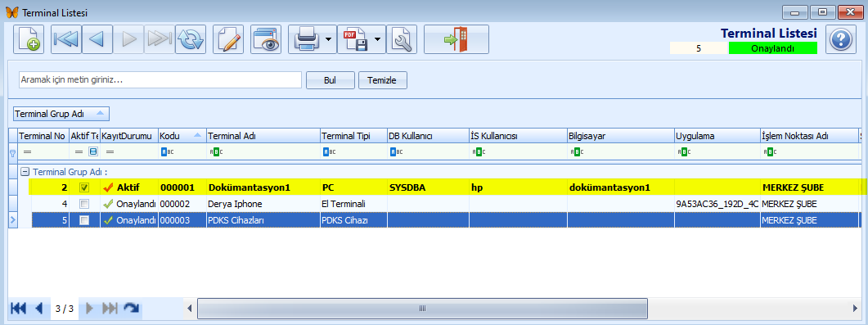Viewport: 868px width, 325px height.
Task: Open document settings wrench icon
Action: click(x=402, y=39)
